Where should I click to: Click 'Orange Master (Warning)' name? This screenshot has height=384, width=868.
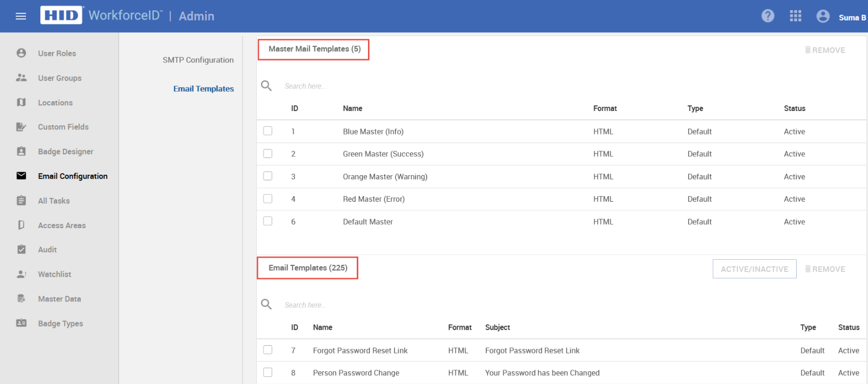(x=385, y=177)
